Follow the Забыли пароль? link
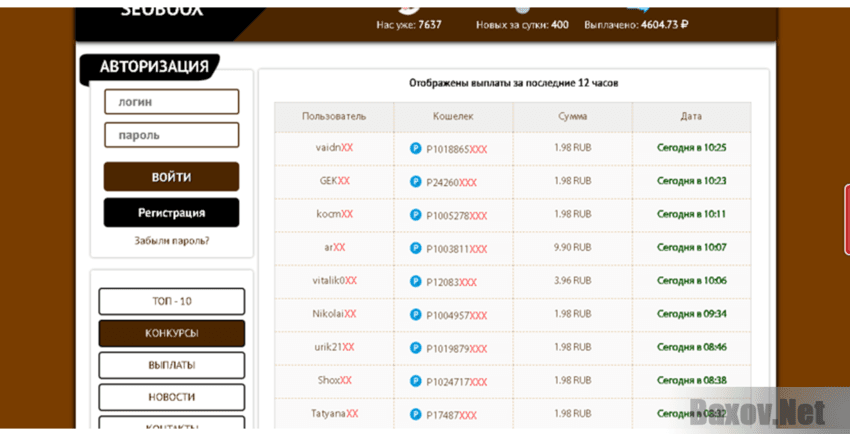Screen dimensions: 850x434 tap(171, 241)
